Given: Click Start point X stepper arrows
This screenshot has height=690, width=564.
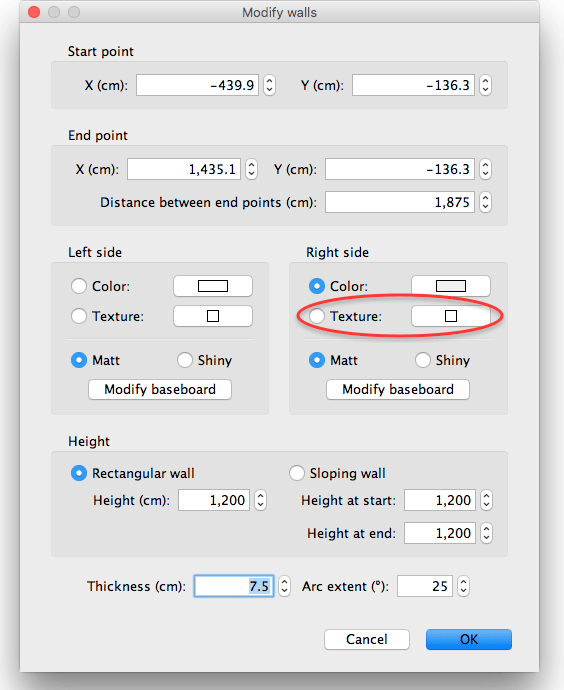Looking at the screenshot, I should 269,85.
